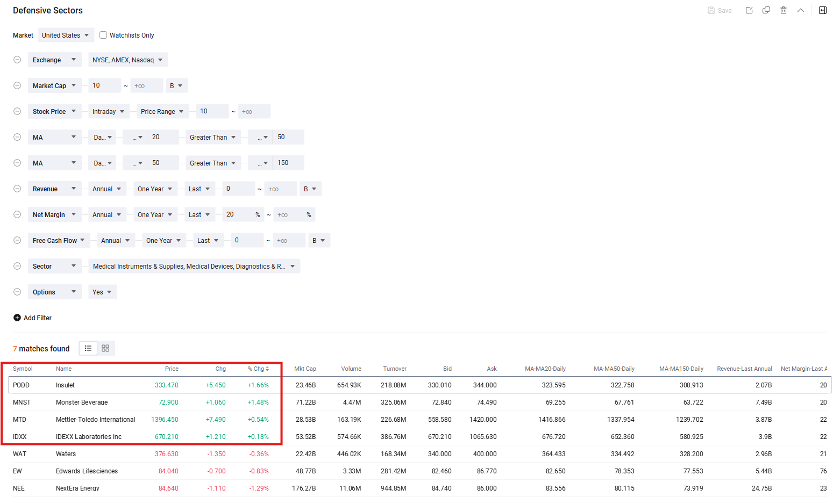Open the Exchange filter type dropdown

tap(55, 60)
